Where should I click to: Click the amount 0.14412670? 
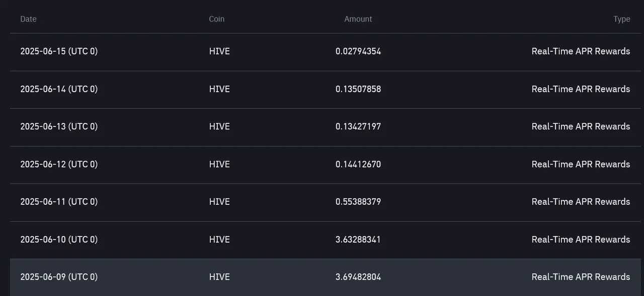tap(358, 164)
